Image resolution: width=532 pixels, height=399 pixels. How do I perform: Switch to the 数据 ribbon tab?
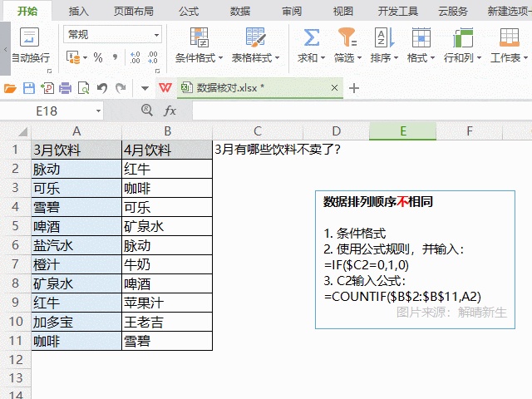tap(240, 11)
